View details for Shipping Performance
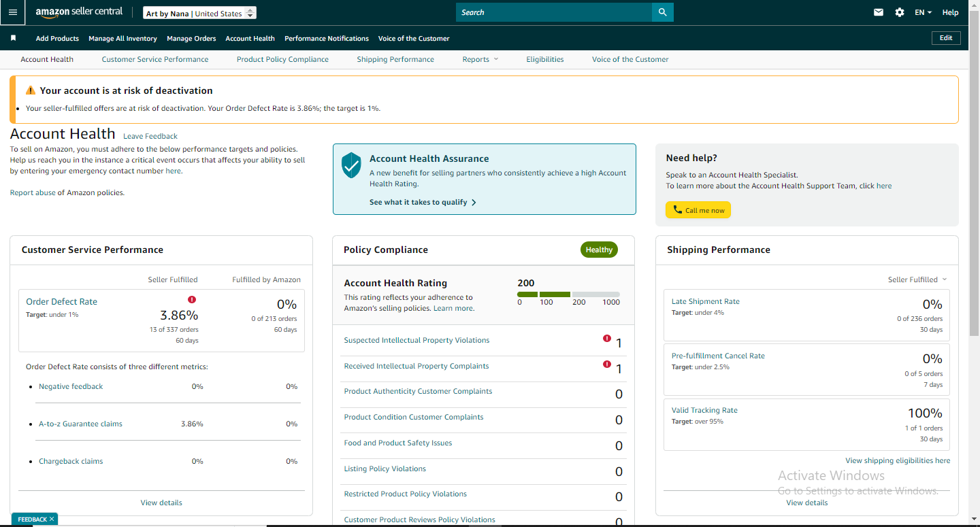This screenshot has width=980, height=527. (807, 503)
